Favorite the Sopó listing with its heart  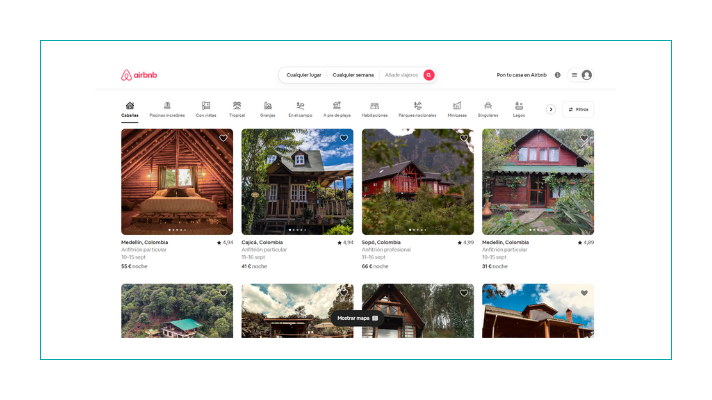pyautogui.click(x=464, y=138)
